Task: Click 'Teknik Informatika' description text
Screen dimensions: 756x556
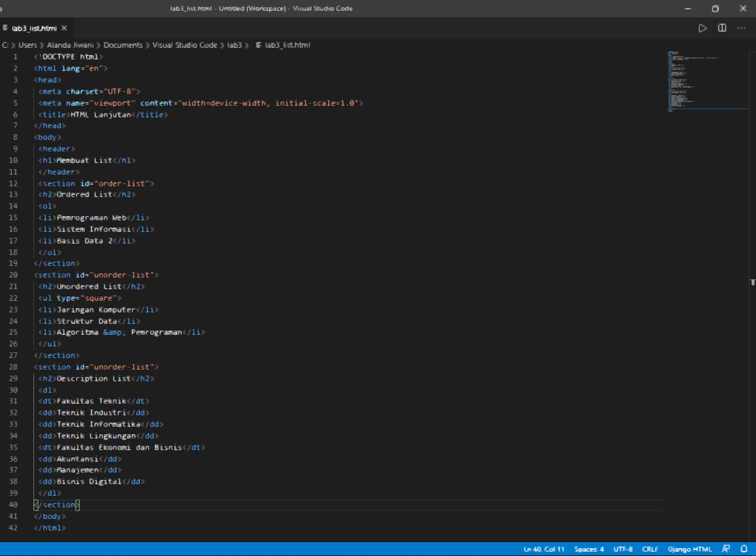Action: [99, 424]
